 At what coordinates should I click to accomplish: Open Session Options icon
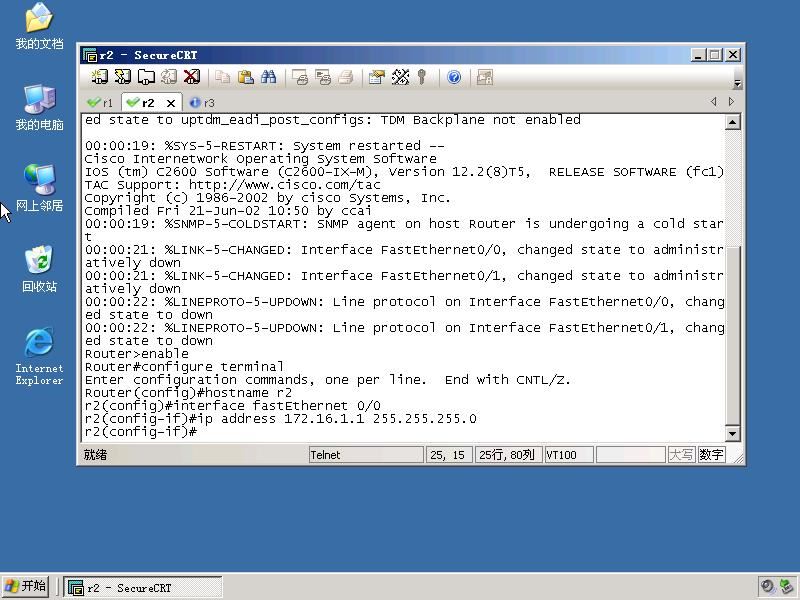tap(377, 77)
